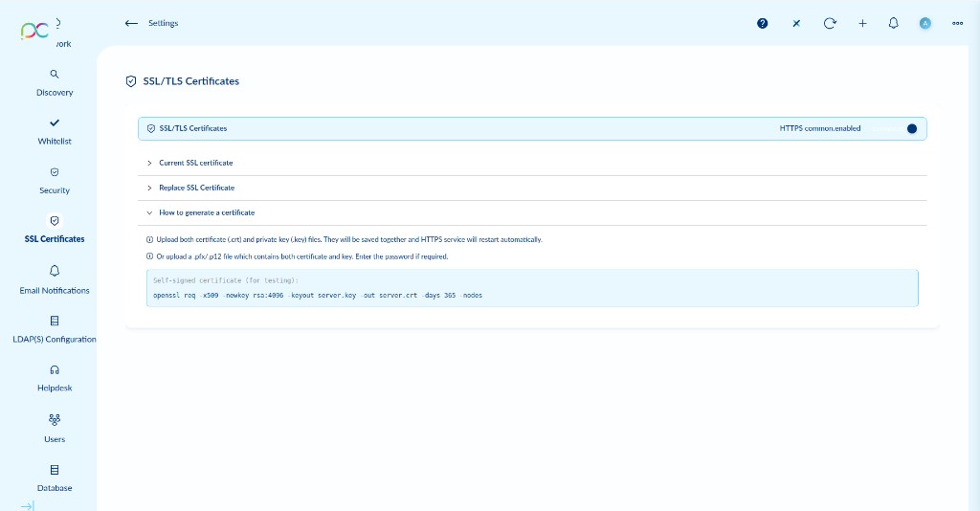Click the app logo in sidebar

tap(34, 30)
